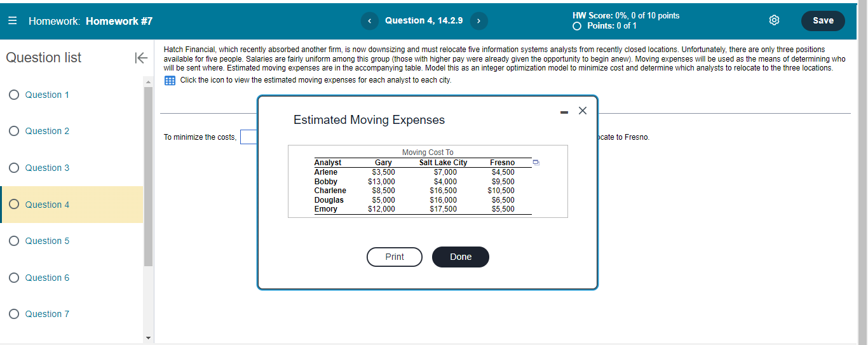
Task: Minimize the Estimated Moving Expenses dialog
Action: point(564,112)
